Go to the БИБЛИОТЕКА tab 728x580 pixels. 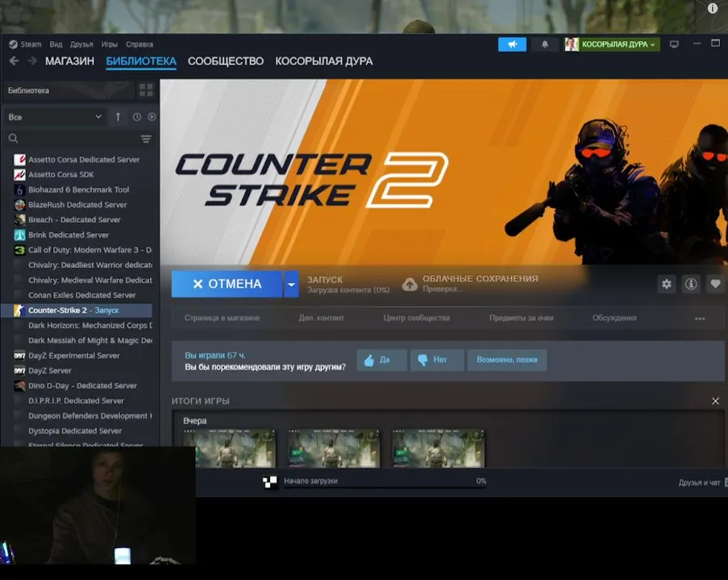tap(141, 60)
